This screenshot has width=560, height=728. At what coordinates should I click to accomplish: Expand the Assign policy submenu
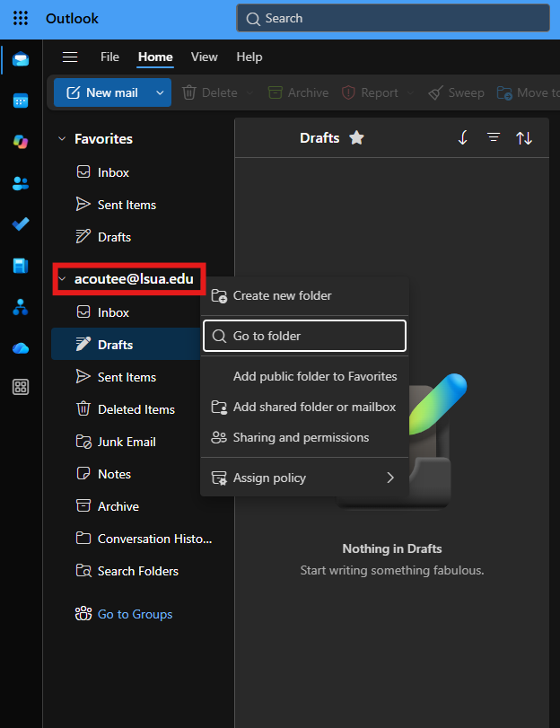[304, 478]
